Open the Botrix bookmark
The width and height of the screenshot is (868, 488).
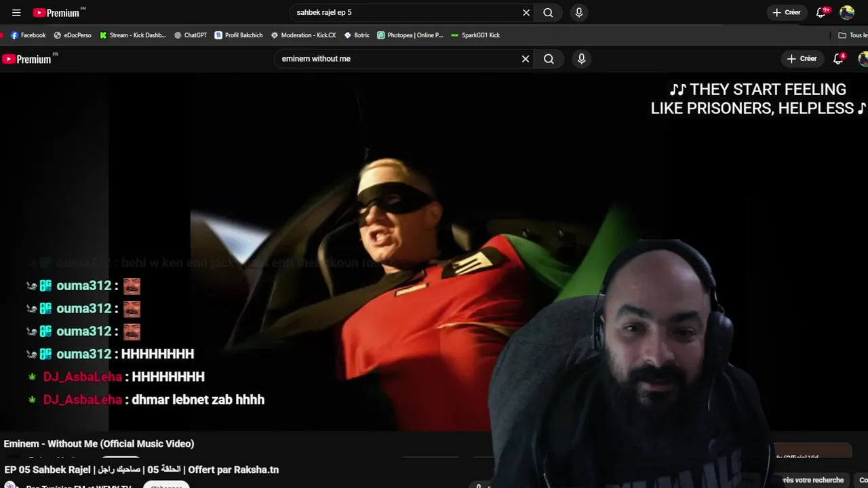[x=357, y=35]
